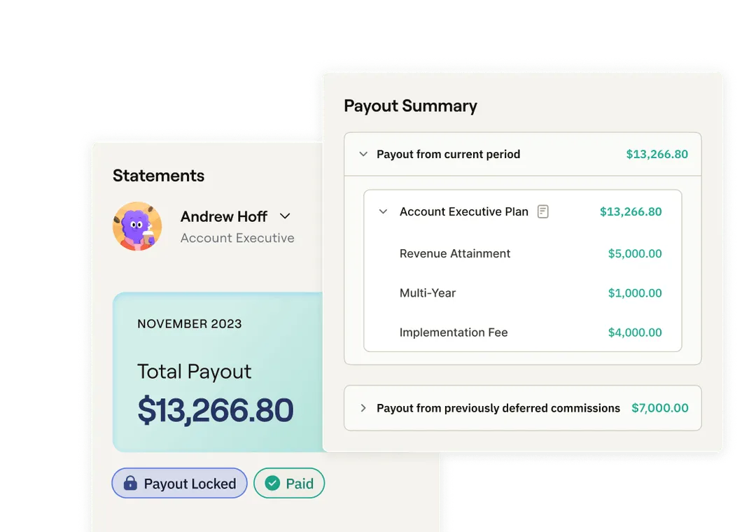
Task: Click the $13,266.80 current period total
Action: [x=657, y=154]
